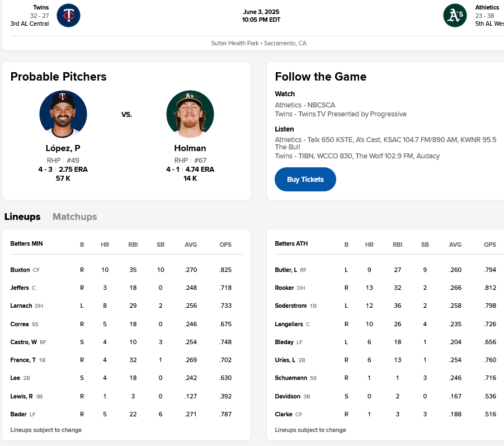504x446 pixels.
Task: Open Holman pitcher profile link
Action: 190,148
